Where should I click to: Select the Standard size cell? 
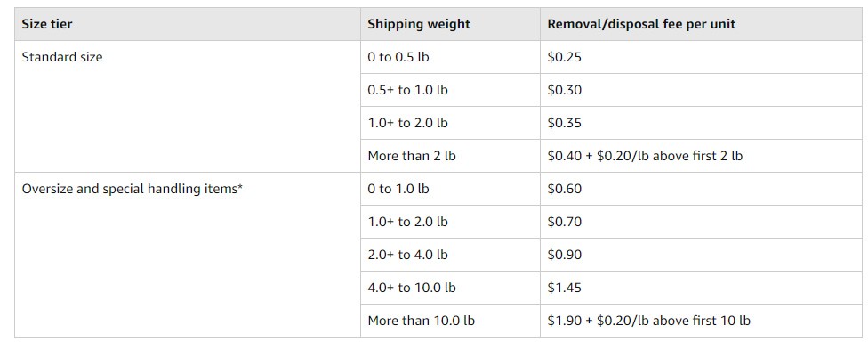click(x=188, y=106)
